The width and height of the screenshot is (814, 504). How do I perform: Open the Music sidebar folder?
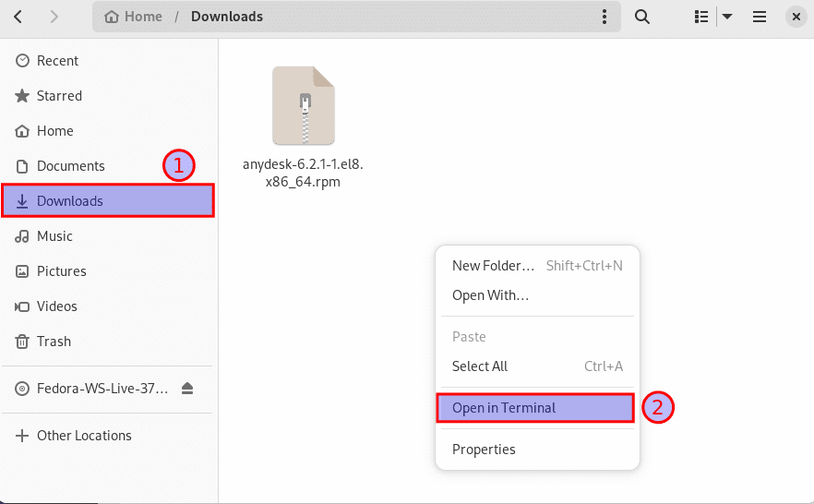click(54, 236)
